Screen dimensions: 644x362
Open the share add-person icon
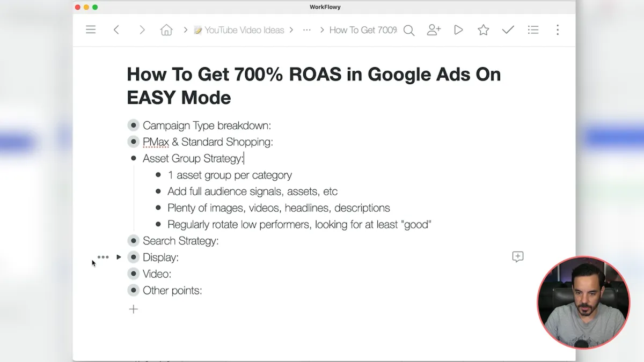434,30
